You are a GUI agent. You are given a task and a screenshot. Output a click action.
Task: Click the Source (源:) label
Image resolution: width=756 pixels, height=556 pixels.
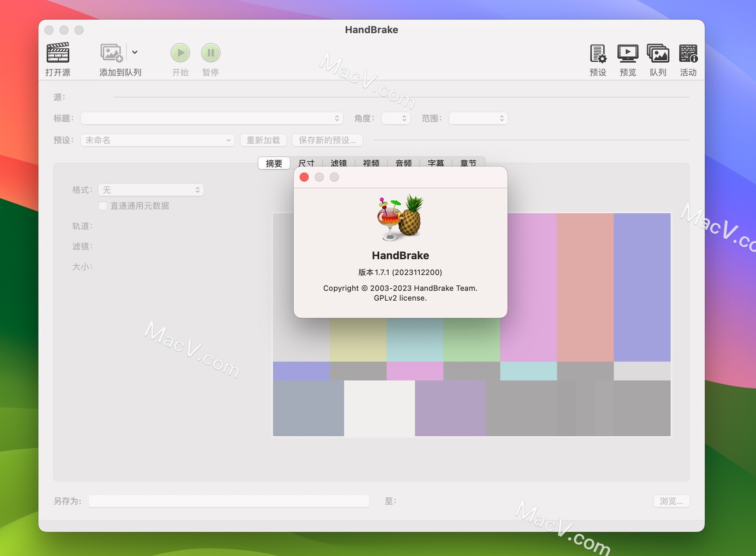(x=59, y=97)
